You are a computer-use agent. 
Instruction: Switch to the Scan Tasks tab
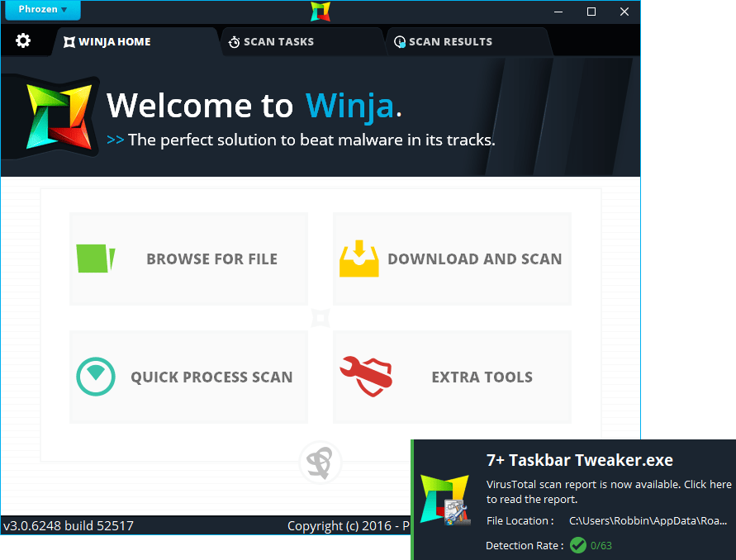pyautogui.click(x=303, y=42)
